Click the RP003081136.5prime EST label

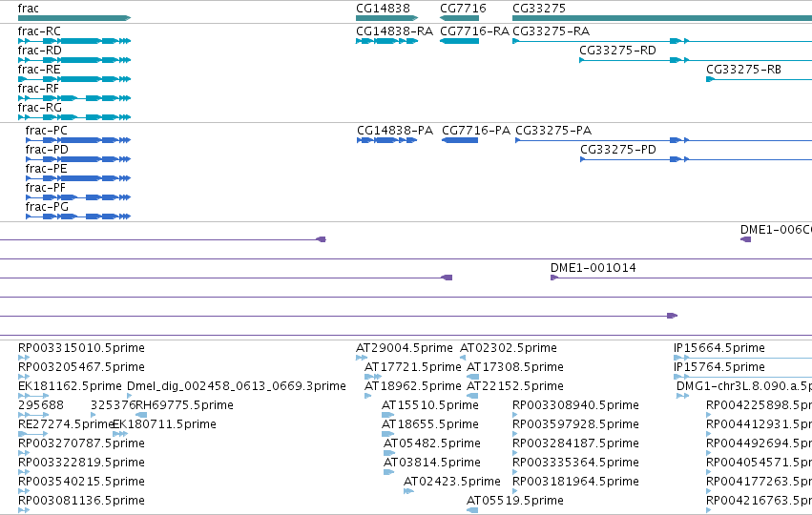(81, 501)
